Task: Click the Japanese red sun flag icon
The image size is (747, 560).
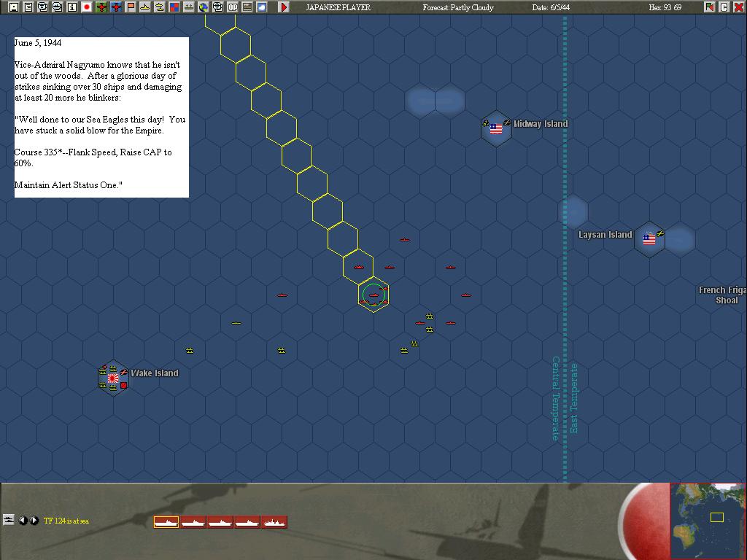Action: click(87, 7)
